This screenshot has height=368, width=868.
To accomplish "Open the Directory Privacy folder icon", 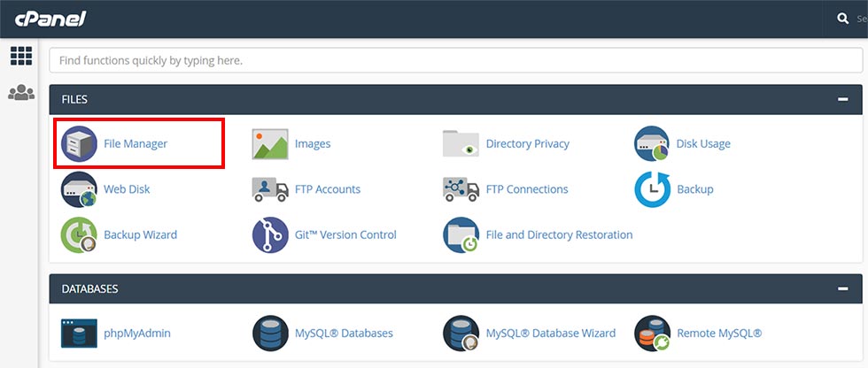I will tap(461, 143).
